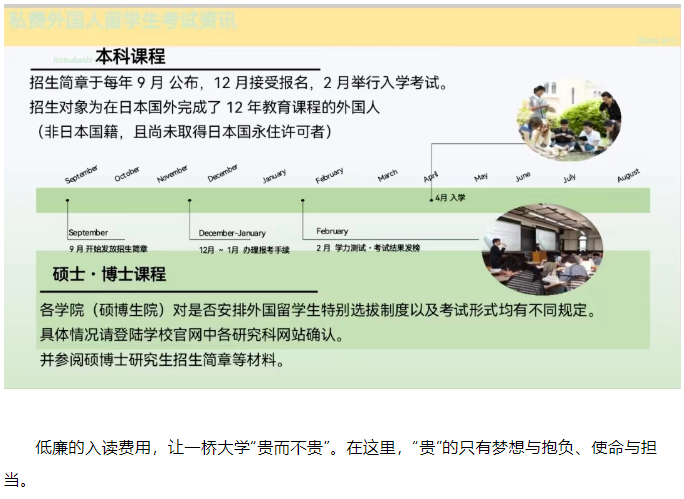The width and height of the screenshot is (684, 499).
Task: Click the line beginning 招生简章于每年 9 月
Action: pyautogui.click(x=239, y=82)
